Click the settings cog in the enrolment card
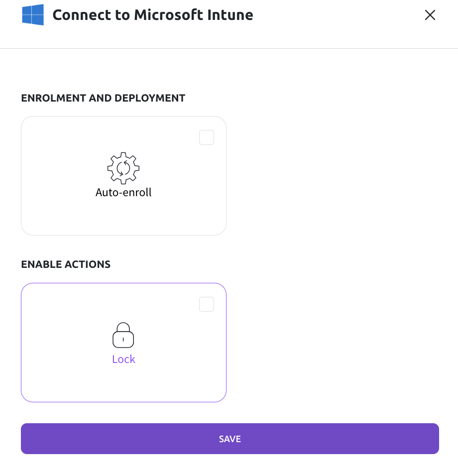458x476 pixels. coord(123,168)
